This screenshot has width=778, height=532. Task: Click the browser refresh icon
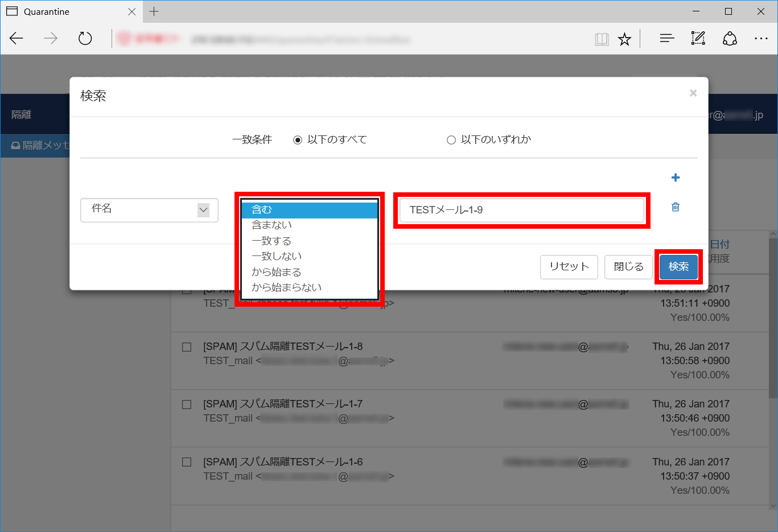(x=85, y=39)
